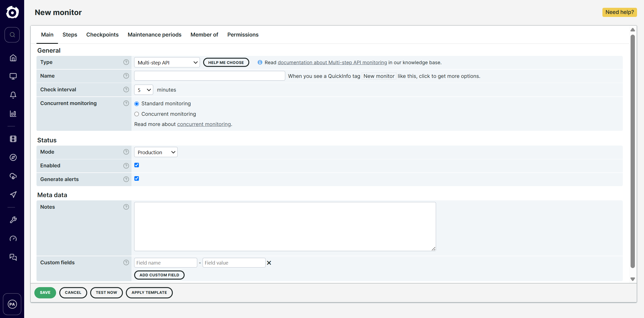
Task: Go to Home via house icon
Action: [13, 58]
